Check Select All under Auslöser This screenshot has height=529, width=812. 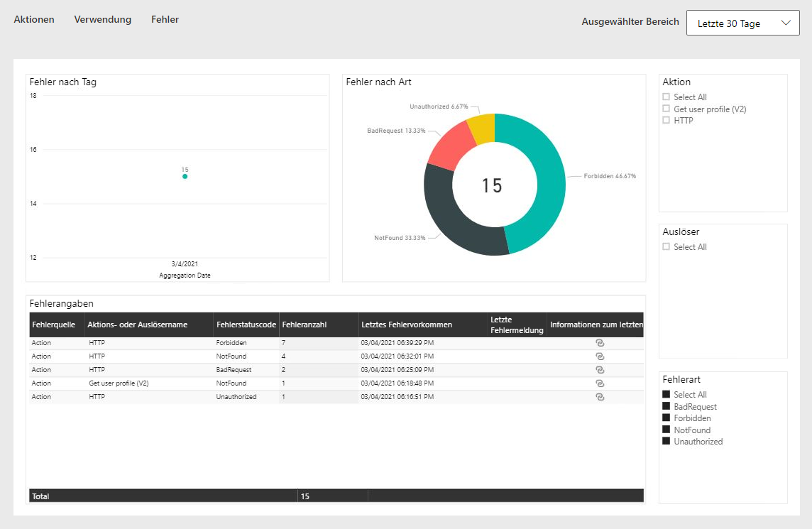(x=666, y=247)
